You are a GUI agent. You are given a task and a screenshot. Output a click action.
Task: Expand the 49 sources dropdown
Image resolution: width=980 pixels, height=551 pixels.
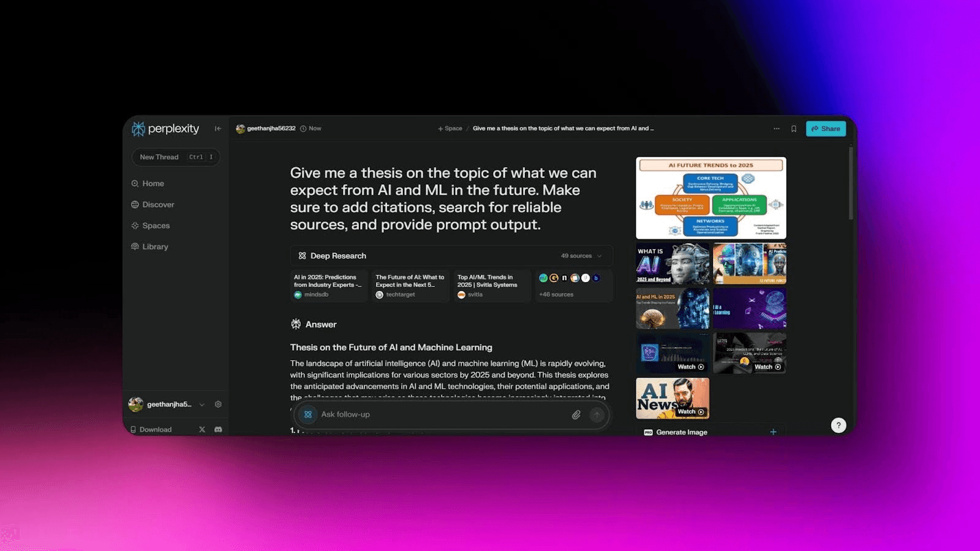pyautogui.click(x=581, y=256)
